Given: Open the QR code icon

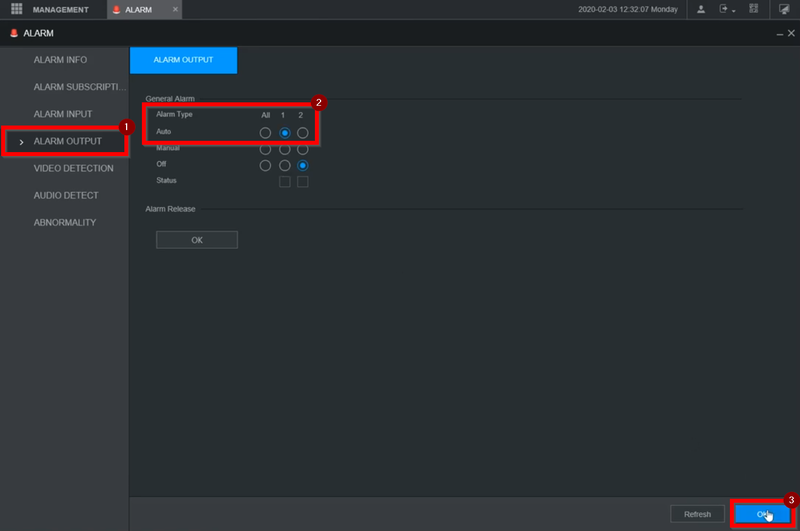Looking at the screenshot, I should click(x=754, y=9).
